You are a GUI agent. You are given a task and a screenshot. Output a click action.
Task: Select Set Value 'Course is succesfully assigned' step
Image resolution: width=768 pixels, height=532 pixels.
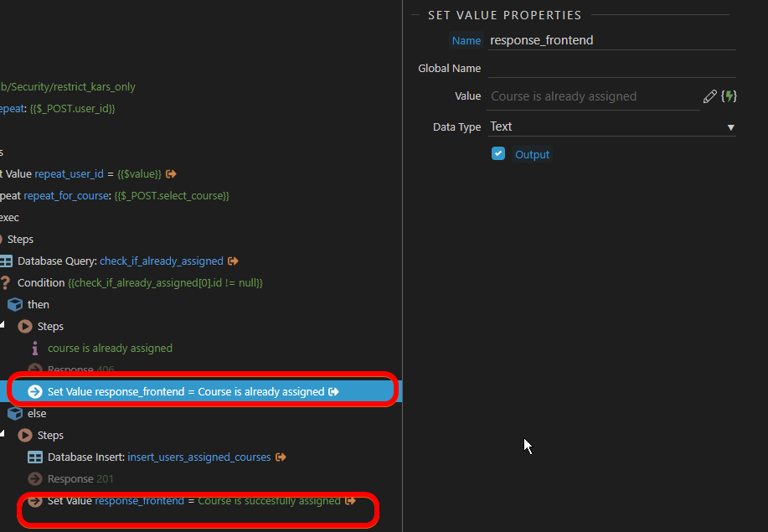coord(194,501)
